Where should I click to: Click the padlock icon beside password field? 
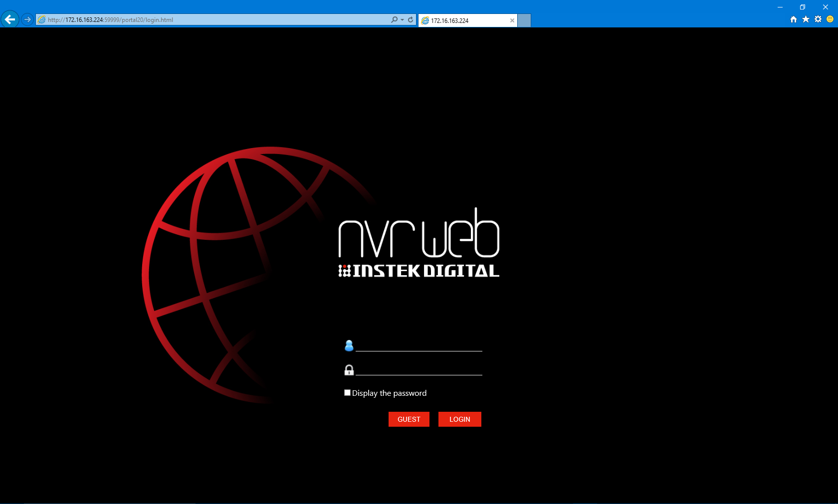pos(349,370)
